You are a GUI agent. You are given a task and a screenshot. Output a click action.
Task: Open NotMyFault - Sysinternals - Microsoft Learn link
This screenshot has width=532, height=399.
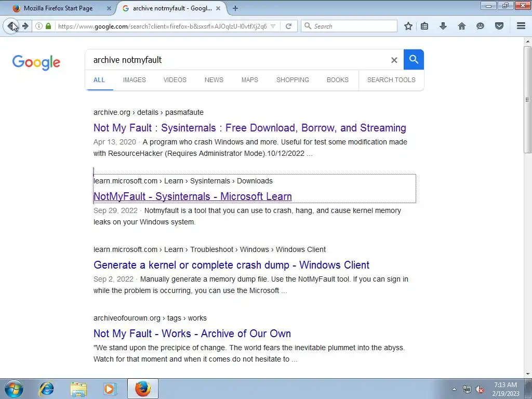(193, 196)
